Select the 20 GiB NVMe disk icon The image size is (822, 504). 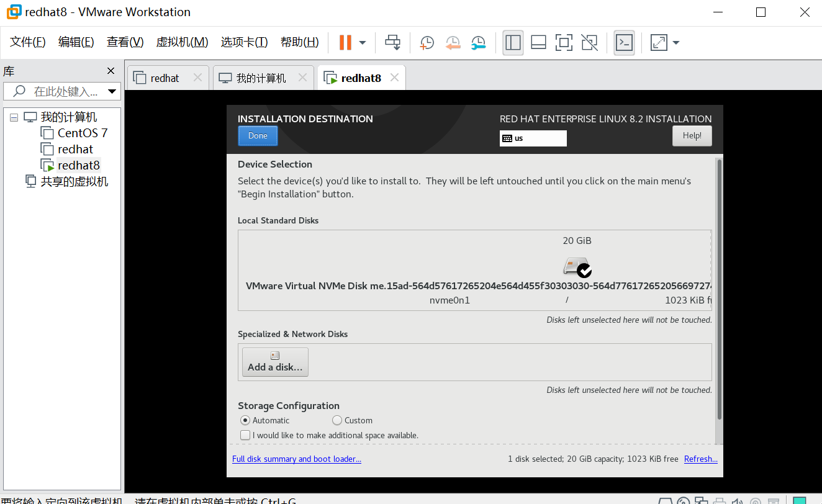point(577,267)
